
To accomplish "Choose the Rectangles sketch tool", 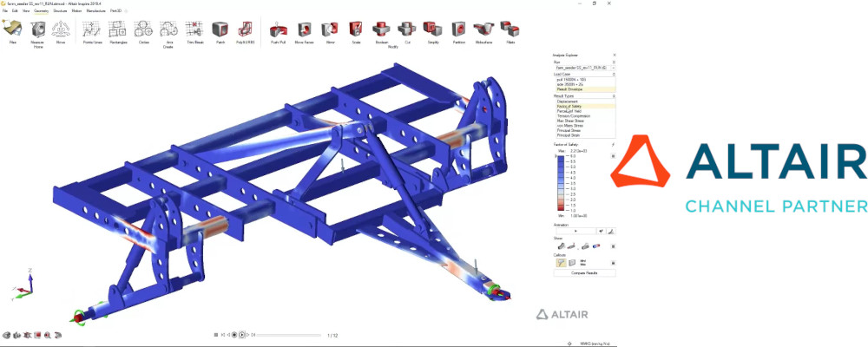I will pos(117,29).
